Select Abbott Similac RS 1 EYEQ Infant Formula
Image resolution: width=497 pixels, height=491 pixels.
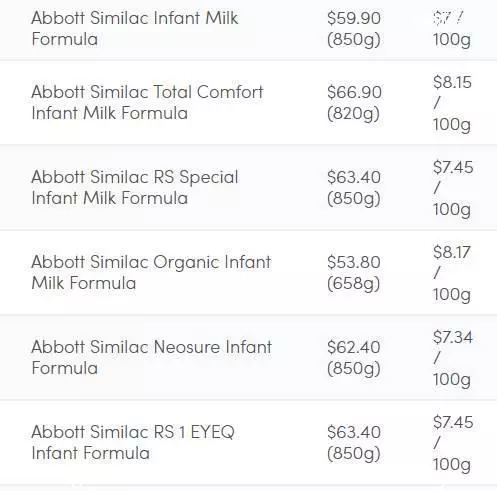[133, 442]
